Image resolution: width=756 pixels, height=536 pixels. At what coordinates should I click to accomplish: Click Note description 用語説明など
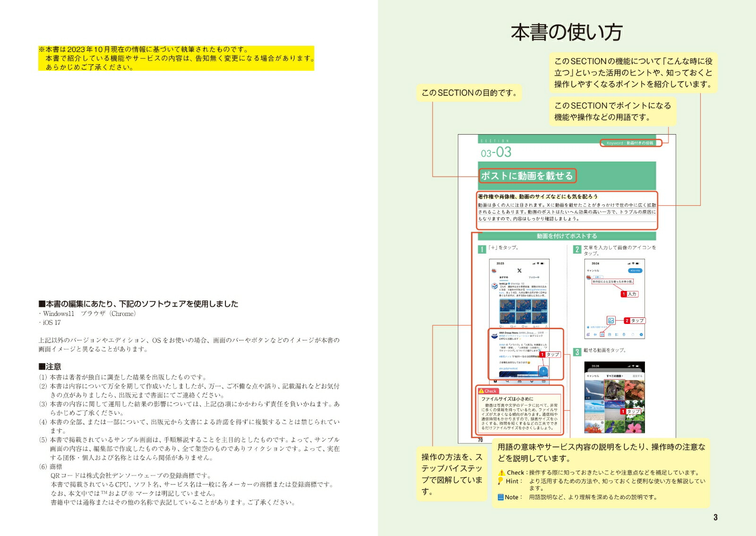(x=593, y=497)
